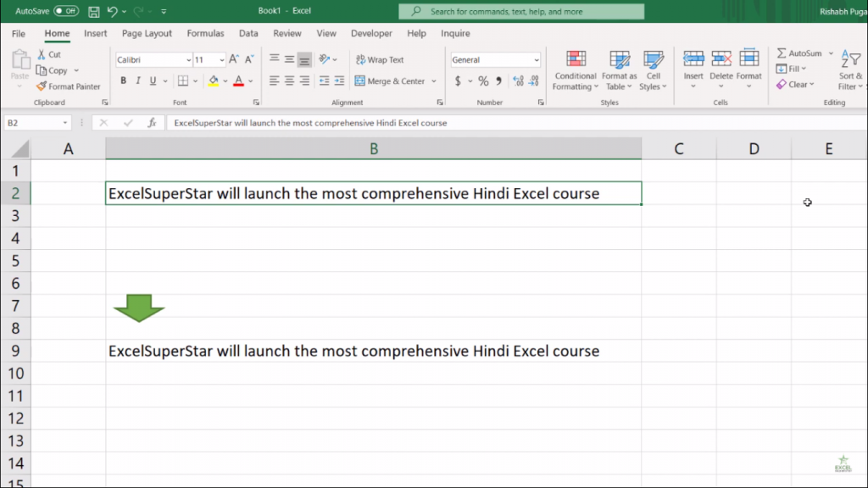
Task: Click the Insert Function fx icon
Action: pos(153,123)
